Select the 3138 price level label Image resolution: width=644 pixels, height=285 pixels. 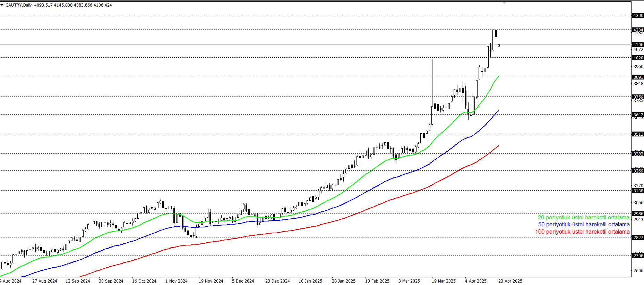pyautogui.click(x=638, y=191)
